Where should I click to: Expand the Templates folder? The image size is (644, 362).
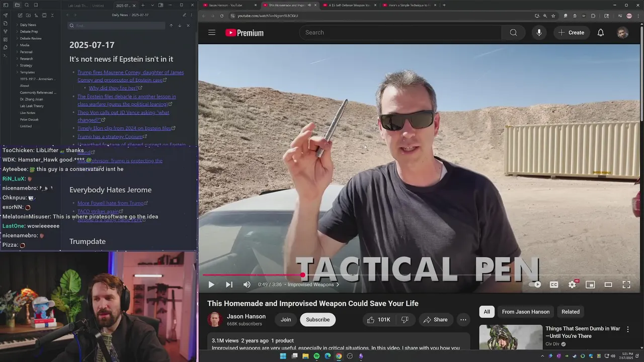point(27,72)
